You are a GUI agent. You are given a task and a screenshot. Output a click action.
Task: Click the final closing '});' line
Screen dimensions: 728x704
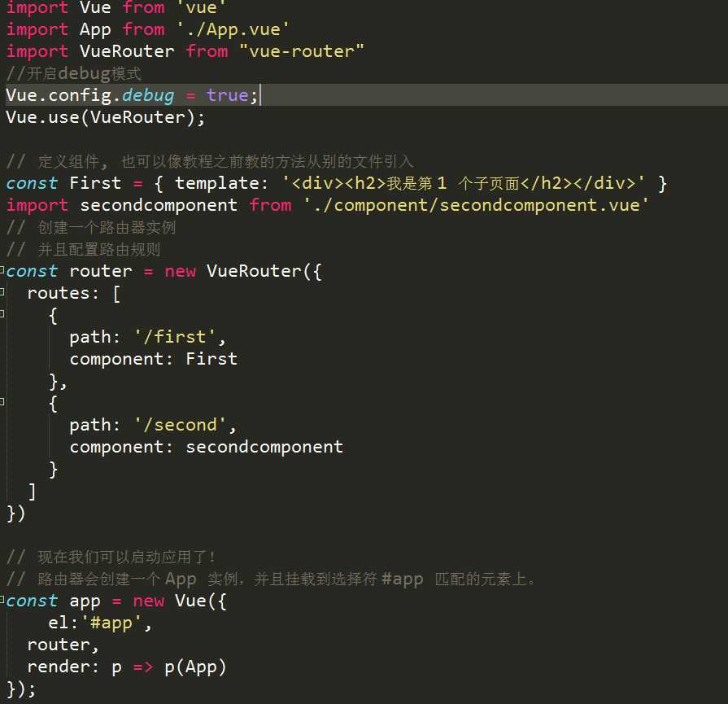tap(21, 689)
